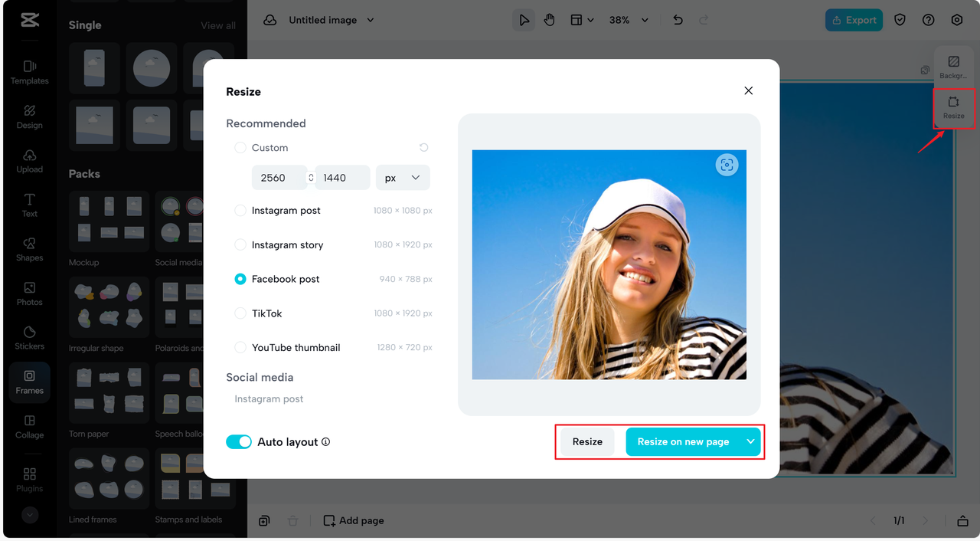The image size is (980, 541).
Task: Open the layers icon at bottom right
Action: (x=962, y=521)
